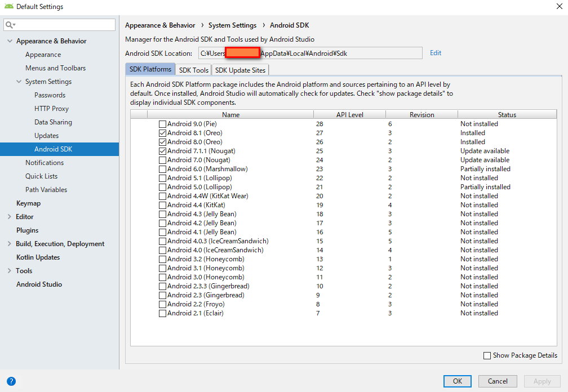Viewport: 568px width, 392px height.
Task: Uncheck the Android 8.0 (Oreo) checkbox
Action: (162, 142)
